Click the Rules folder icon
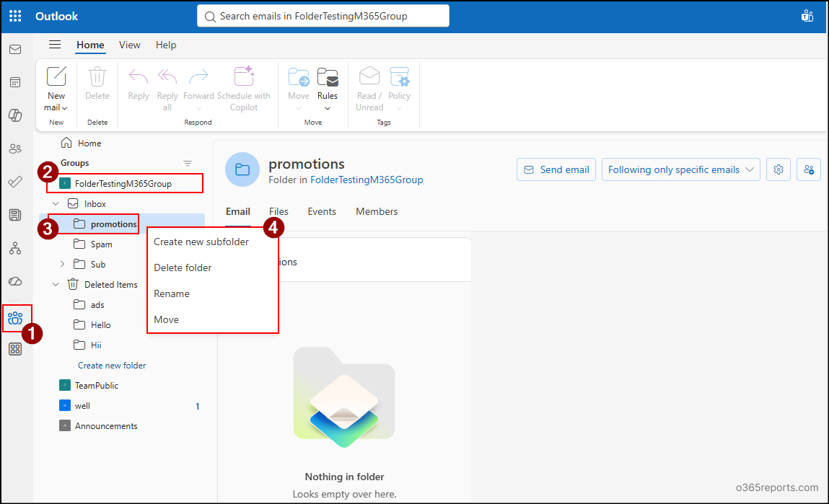This screenshot has width=829, height=504. pyautogui.click(x=328, y=77)
